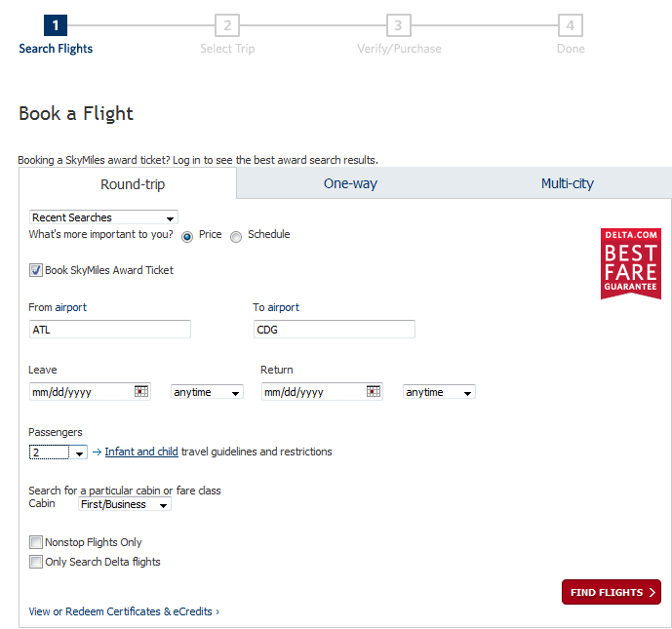
Task: Open Infant and child guidelines link
Action: [141, 452]
